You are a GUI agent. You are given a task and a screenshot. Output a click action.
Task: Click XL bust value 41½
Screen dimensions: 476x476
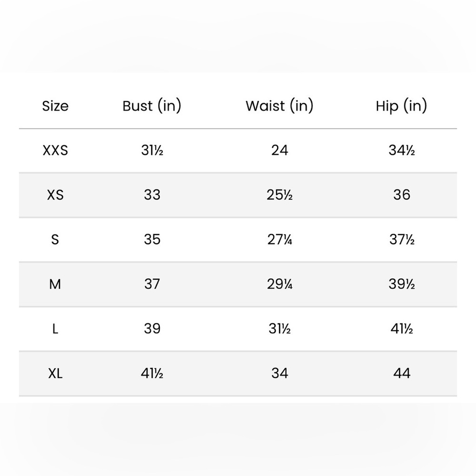point(152,373)
